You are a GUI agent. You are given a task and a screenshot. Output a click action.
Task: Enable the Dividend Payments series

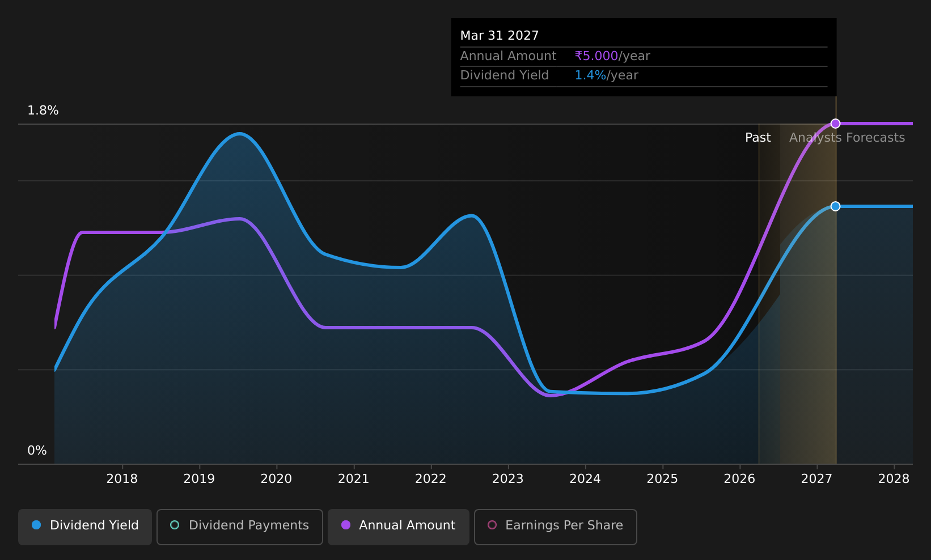coord(240,527)
